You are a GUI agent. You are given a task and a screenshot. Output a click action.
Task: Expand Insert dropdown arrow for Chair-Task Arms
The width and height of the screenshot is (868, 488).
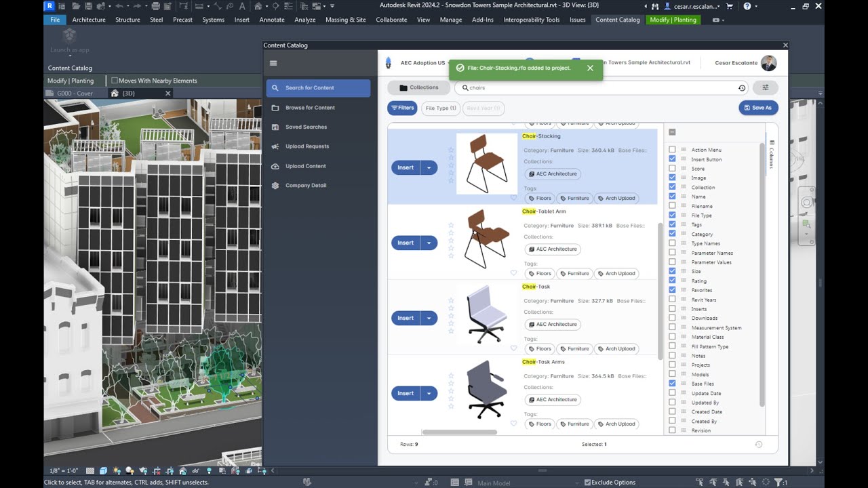(429, 393)
